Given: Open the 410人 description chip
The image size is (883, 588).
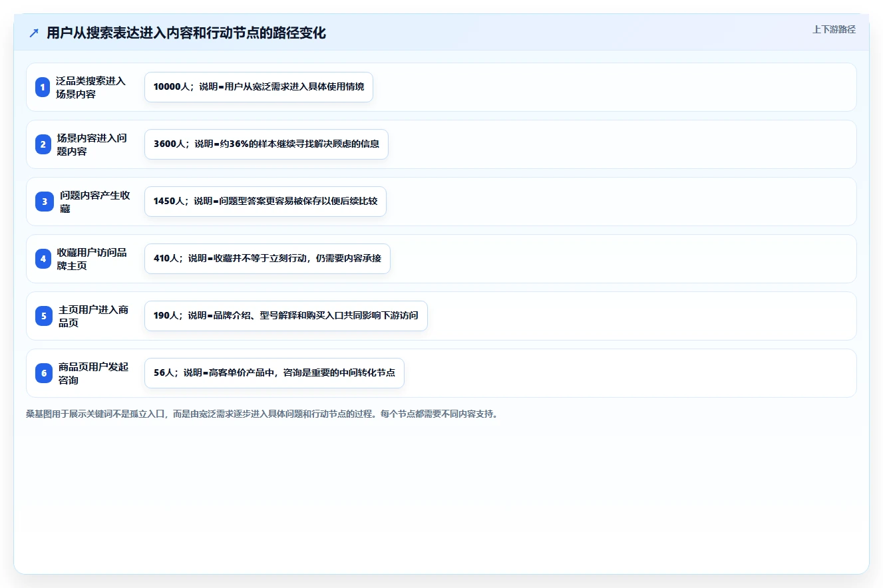Looking at the screenshot, I should (x=267, y=259).
